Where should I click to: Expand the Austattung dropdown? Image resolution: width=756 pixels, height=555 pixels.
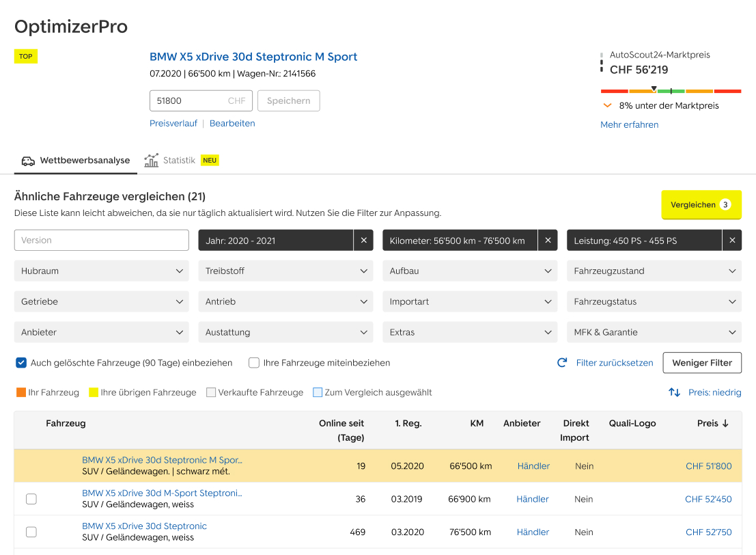285,332
